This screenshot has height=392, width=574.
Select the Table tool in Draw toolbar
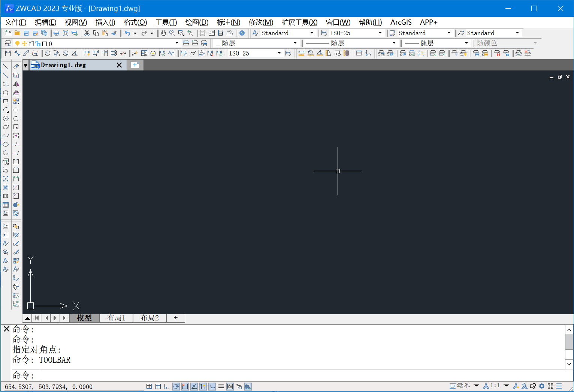coord(6,205)
